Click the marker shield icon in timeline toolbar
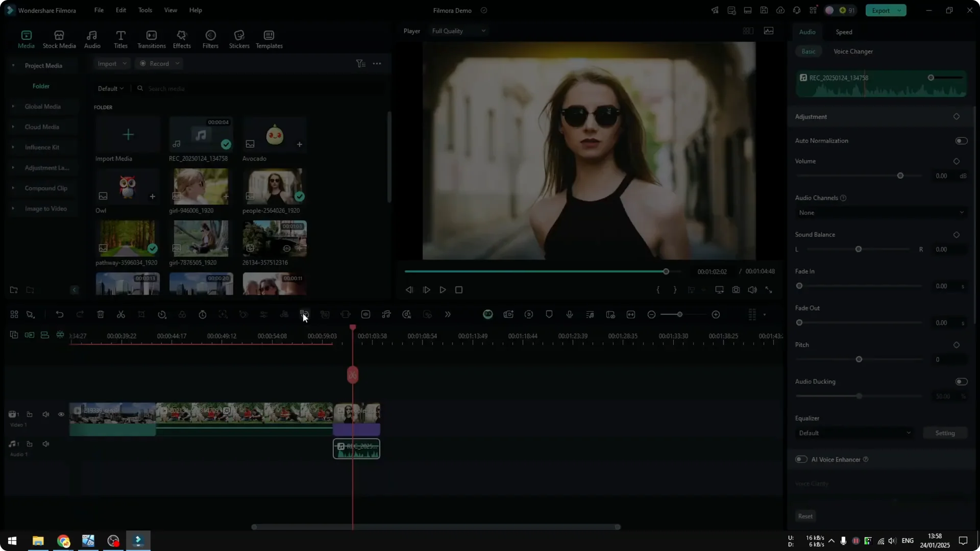Image resolution: width=980 pixels, height=551 pixels. 549,314
